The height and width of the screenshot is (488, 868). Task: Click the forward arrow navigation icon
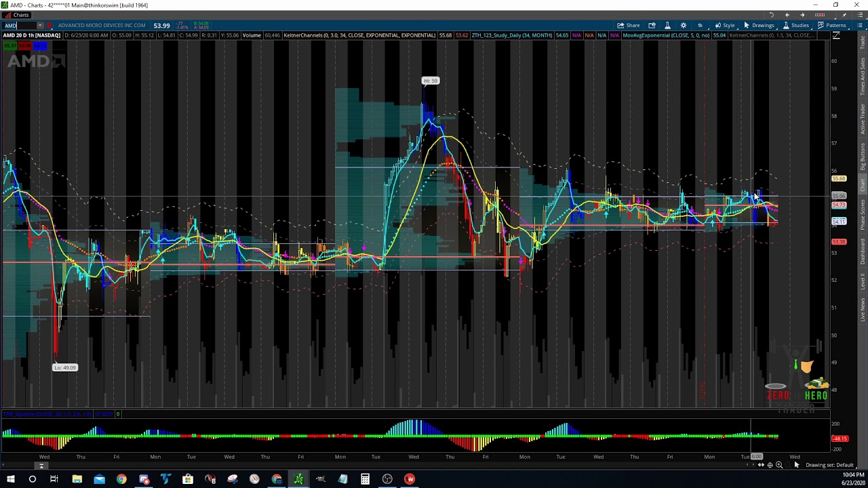click(802, 15)
